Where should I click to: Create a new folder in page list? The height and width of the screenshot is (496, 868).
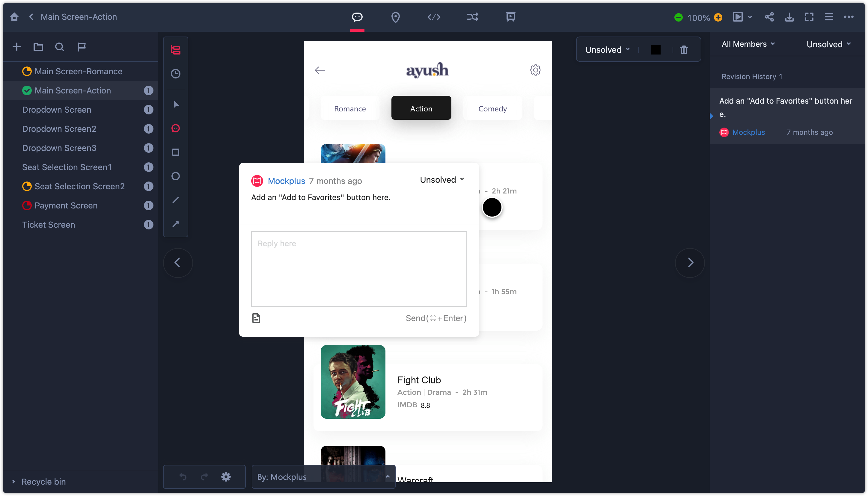pyautogui.click(x=38, y=47)
